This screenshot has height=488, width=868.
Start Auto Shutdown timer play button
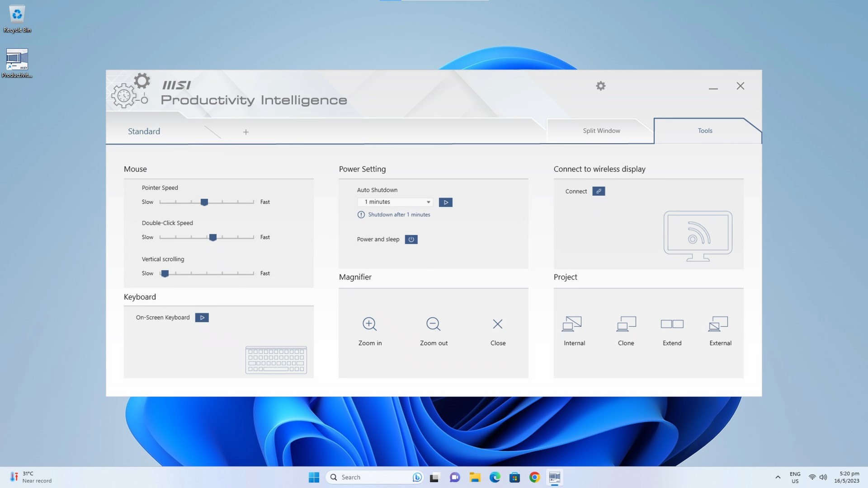pos(446,202)
